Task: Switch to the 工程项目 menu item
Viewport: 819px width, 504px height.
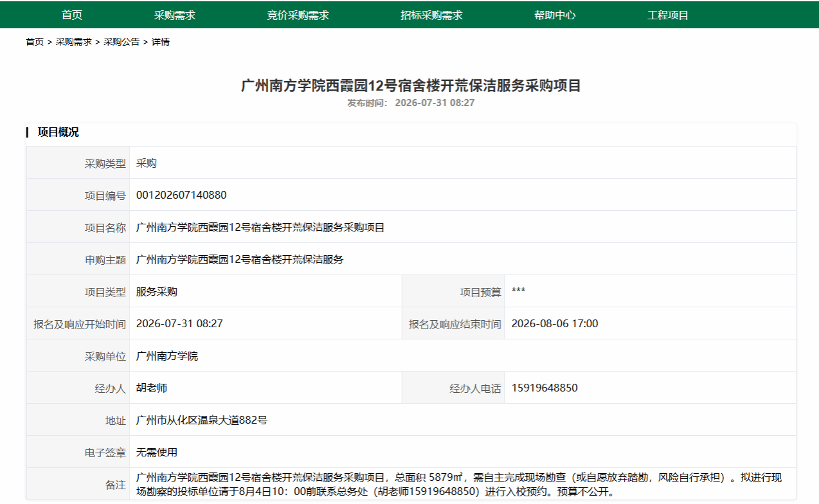Action: coord(668,15)
